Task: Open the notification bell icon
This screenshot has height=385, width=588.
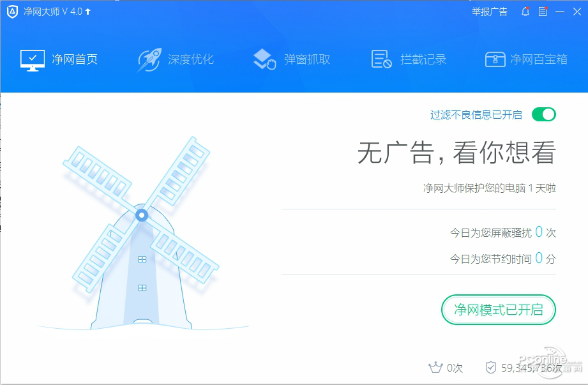Action: (525, 11)
